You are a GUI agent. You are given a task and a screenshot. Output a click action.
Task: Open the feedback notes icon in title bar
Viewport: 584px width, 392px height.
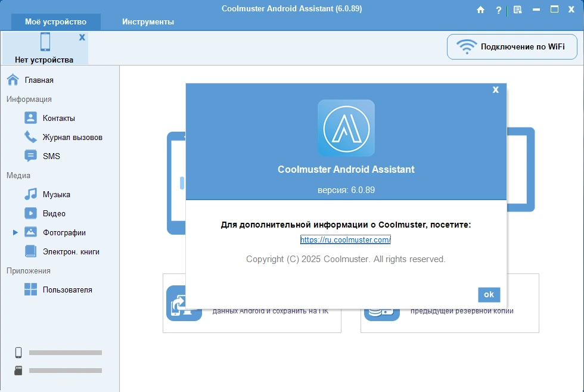tap(517, 10)
